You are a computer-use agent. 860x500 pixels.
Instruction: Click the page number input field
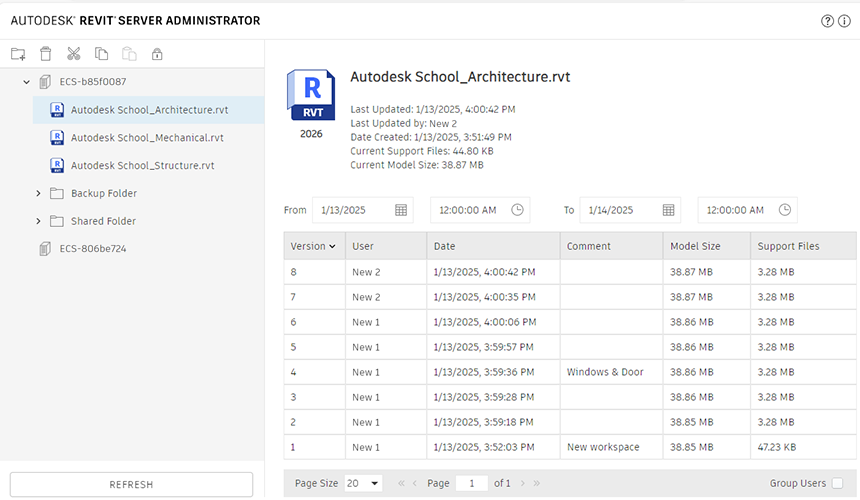tap(471, 483)
